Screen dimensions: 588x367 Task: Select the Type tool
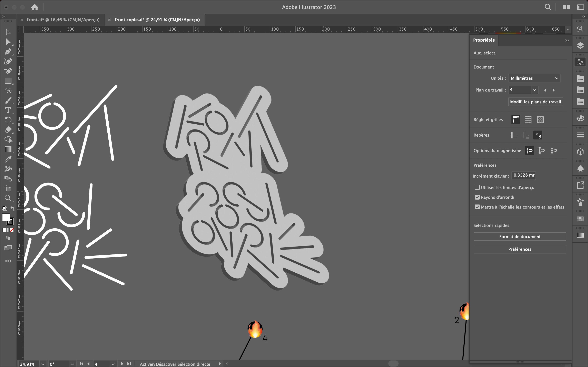coord(8,110)
